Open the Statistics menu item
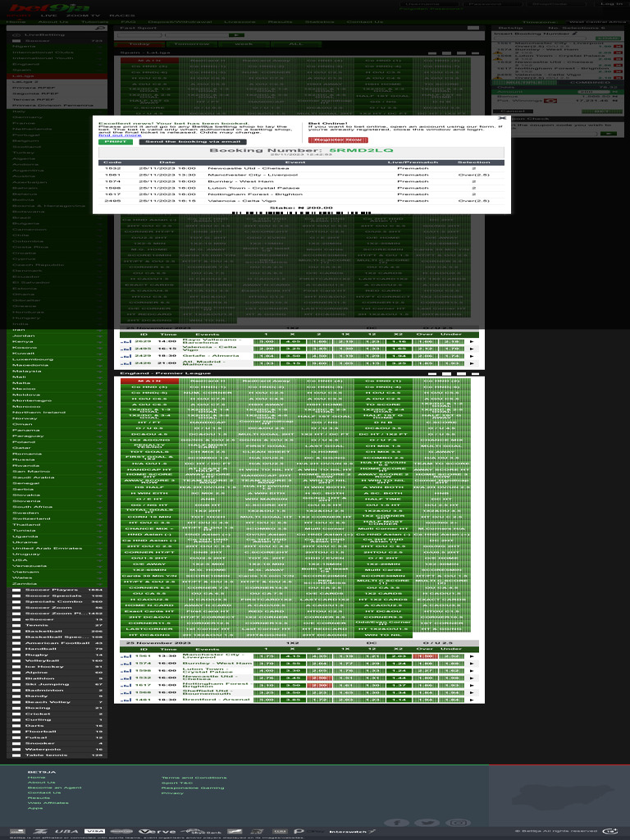Screen dimensions: 630x840 click(319, 22)
